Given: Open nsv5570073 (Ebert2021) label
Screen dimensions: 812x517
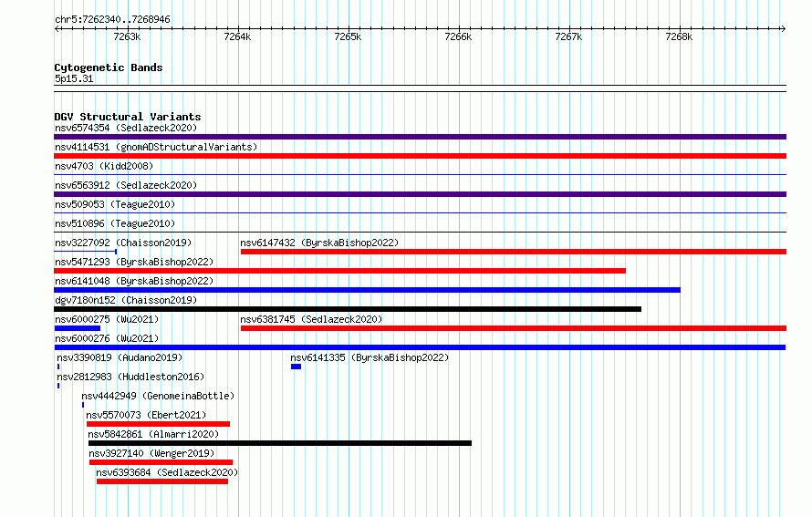Looking at the screenshot, I should pyautogui.click(x=146, y=415).
